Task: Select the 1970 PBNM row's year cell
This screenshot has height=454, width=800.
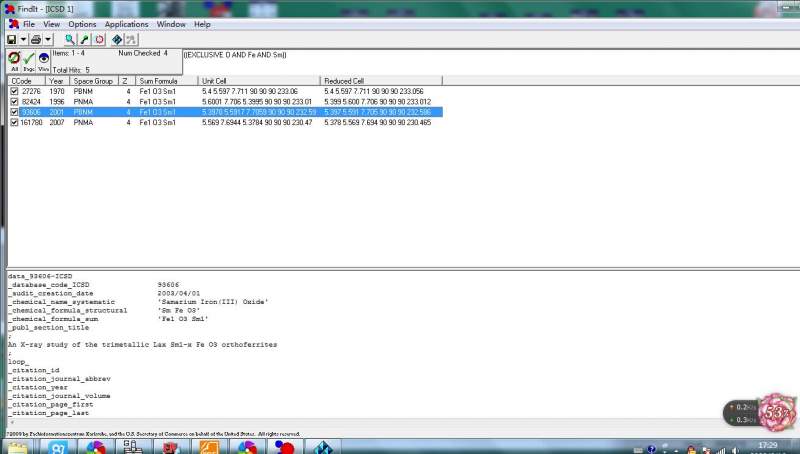Action: 57,91
